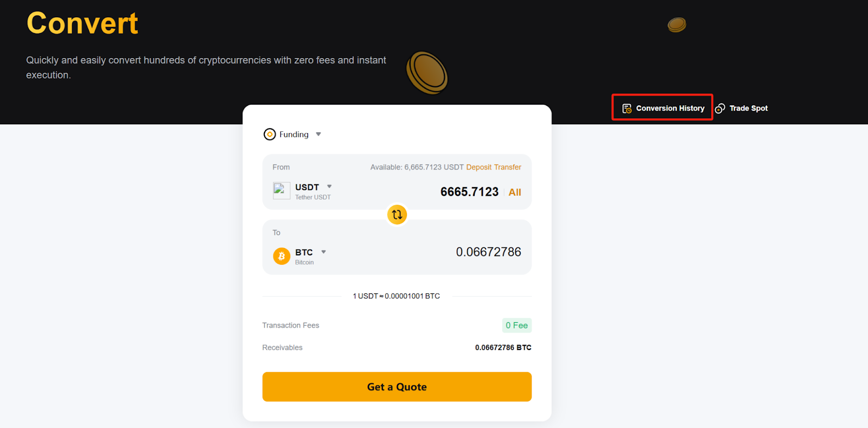Expand the Funding account dropdown arrow

coord(318,135)
